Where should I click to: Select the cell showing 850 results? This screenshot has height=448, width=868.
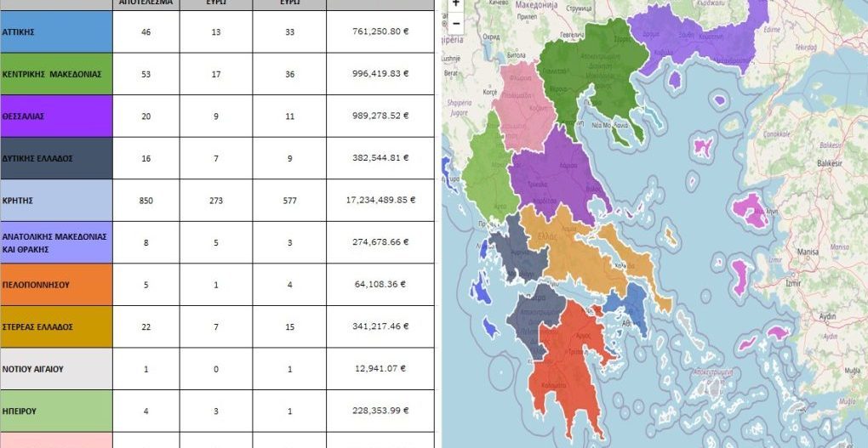[x=146, y=201]
